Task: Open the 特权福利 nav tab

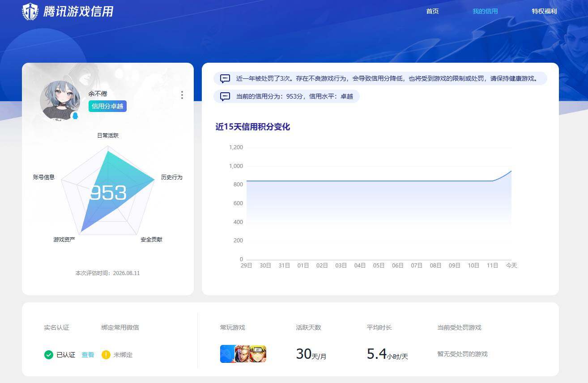Action: (x=544, y=11)
